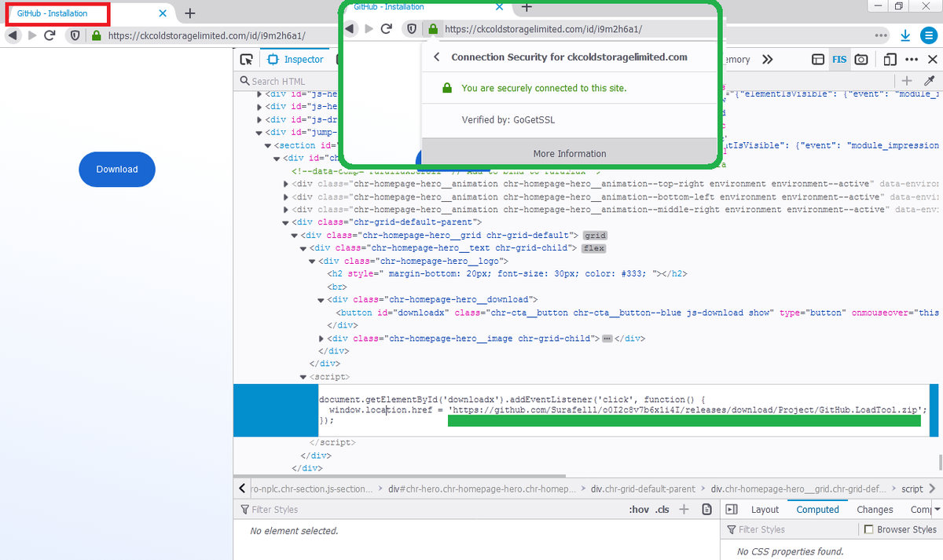Click the inset window's padlock icon
The height and width of the screenshot is (560, 943).
point(432,28)
